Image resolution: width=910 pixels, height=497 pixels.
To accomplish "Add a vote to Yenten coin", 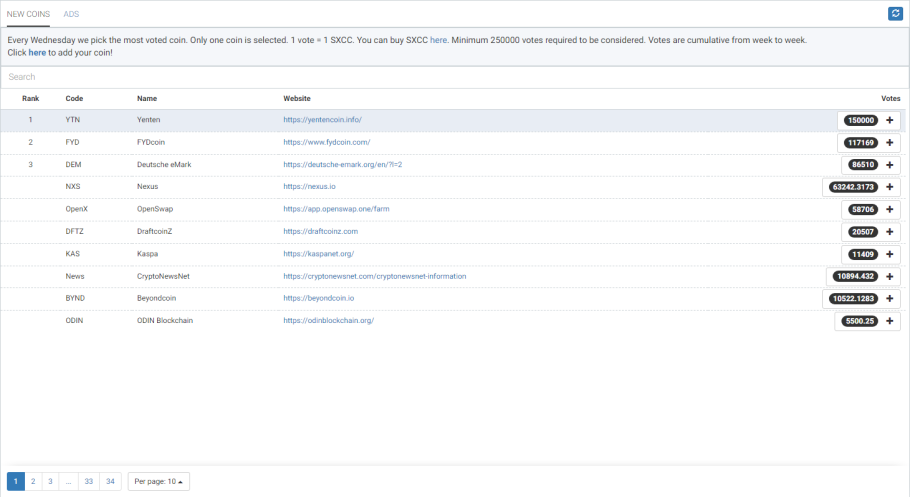I will [x=890, y=120].
